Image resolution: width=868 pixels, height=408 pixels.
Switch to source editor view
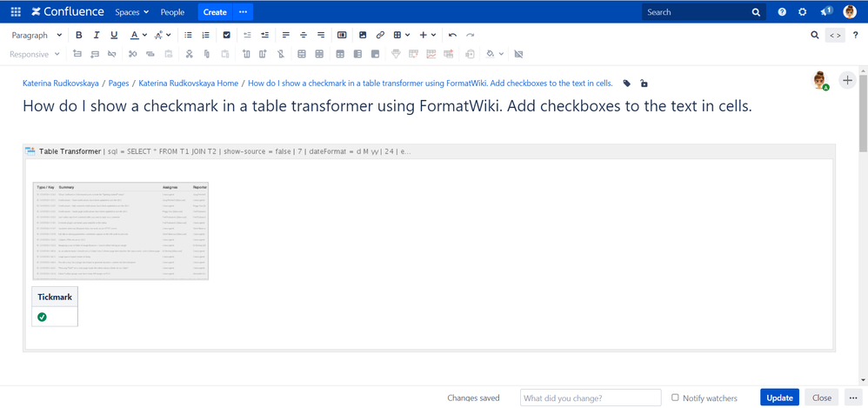click(x=835, y=36)
